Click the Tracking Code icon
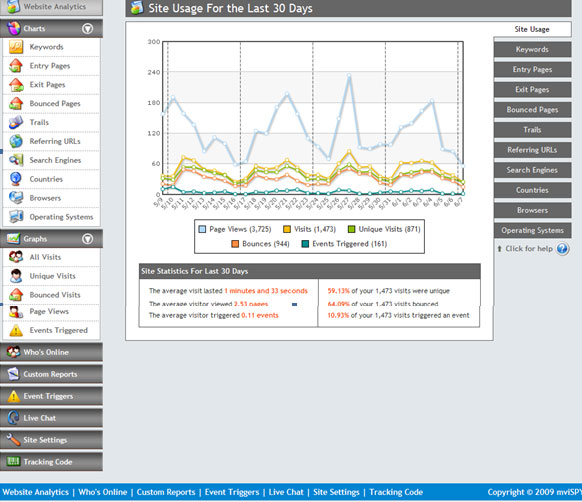582x502 pixels. [x=13, y=462]
